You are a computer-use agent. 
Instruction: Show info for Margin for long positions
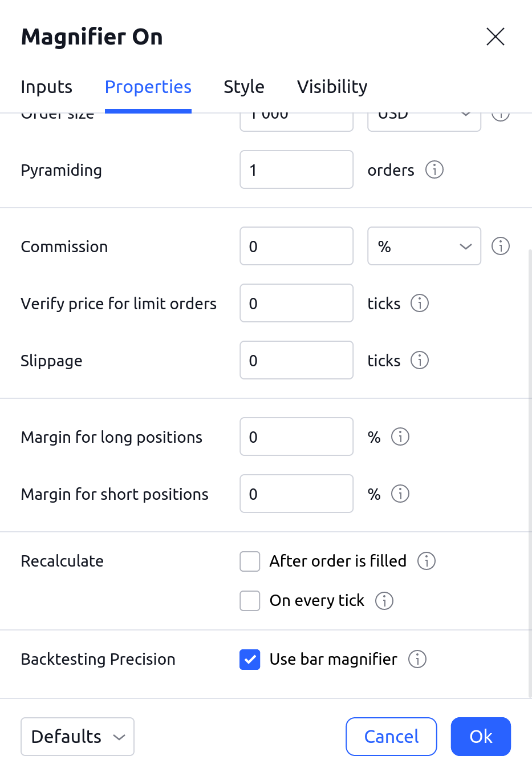pos(400,437)
